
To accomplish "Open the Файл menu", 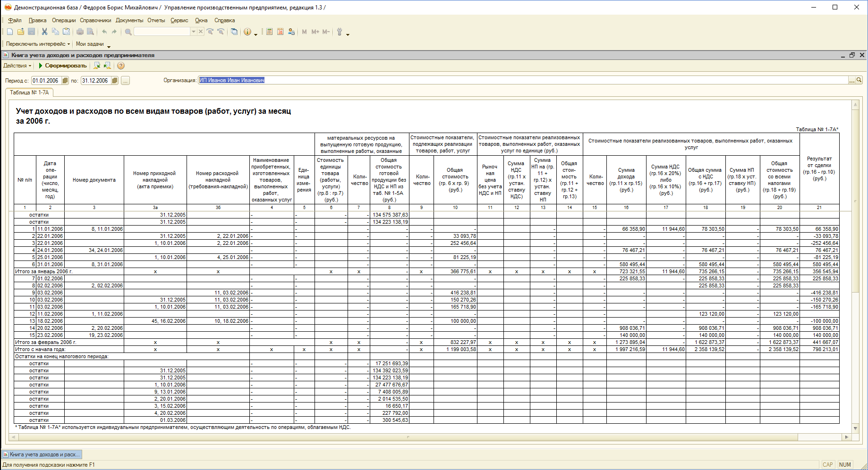I will point(15,20).
